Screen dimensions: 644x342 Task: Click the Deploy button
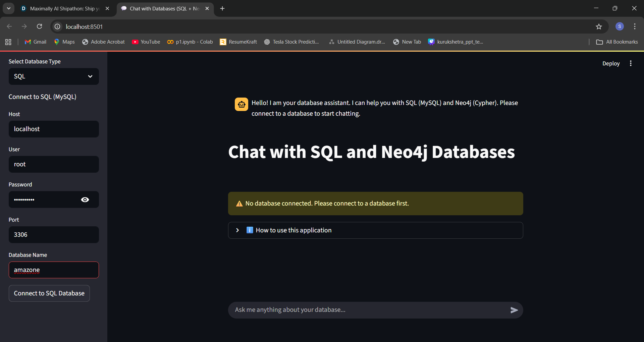pos(611,63)
